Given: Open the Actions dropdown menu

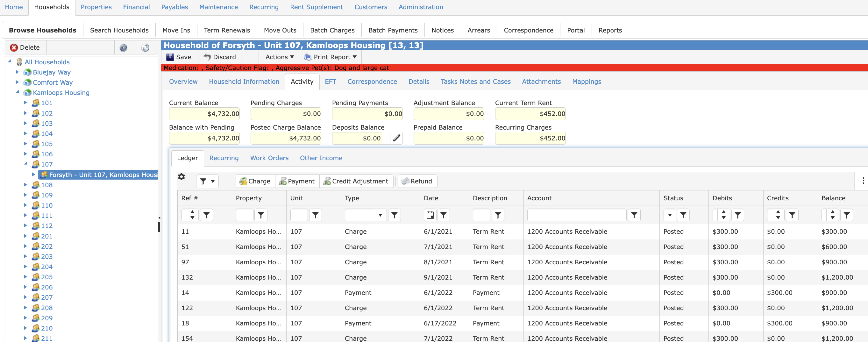Looking at the screenshot, I should (279, 57).
